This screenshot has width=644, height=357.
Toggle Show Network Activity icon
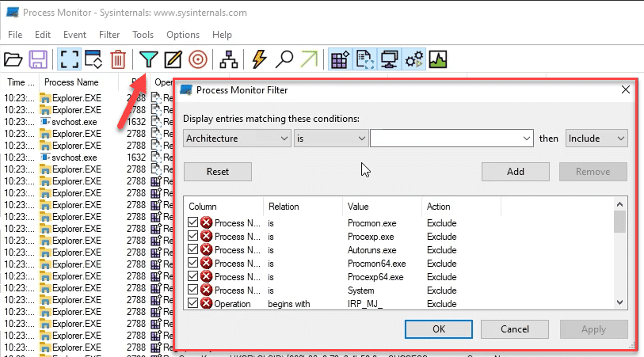389,59
